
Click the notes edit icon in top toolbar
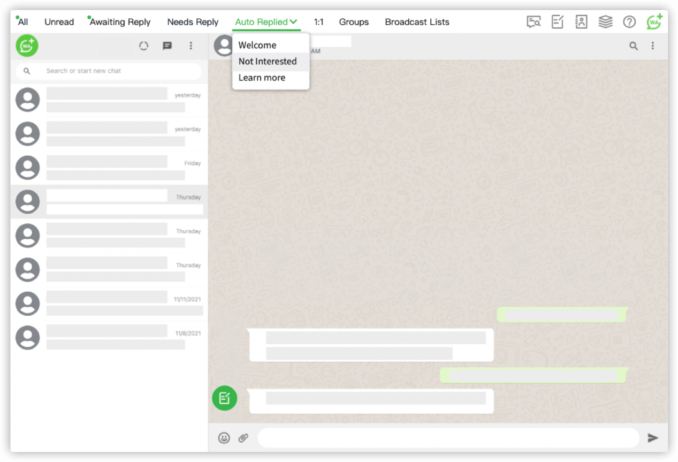(x=558, y=22)
